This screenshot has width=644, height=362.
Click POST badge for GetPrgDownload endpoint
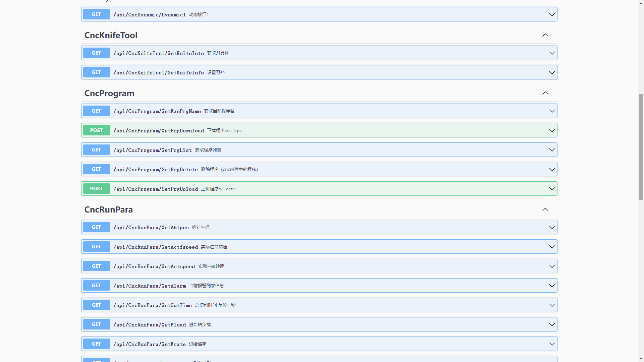(x=96, y=130)
